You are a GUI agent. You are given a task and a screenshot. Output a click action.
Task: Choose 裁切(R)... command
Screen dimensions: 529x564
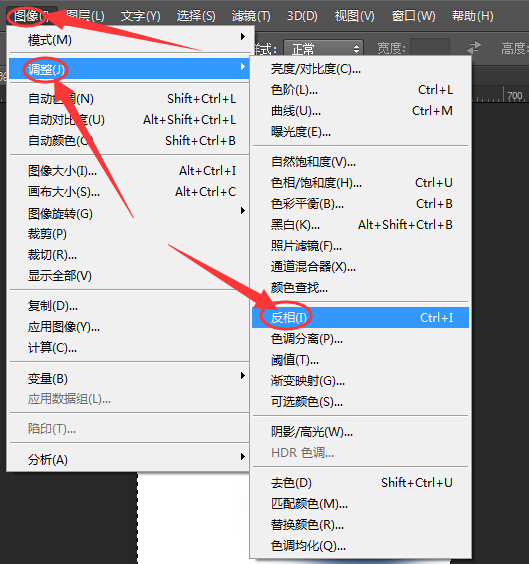click(129, 255)
